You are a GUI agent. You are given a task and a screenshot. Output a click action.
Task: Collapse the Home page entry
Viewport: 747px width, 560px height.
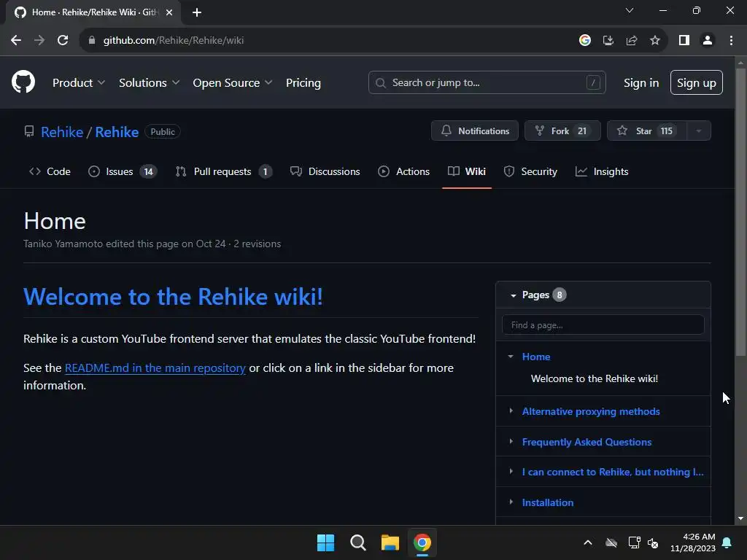point(511,357)
